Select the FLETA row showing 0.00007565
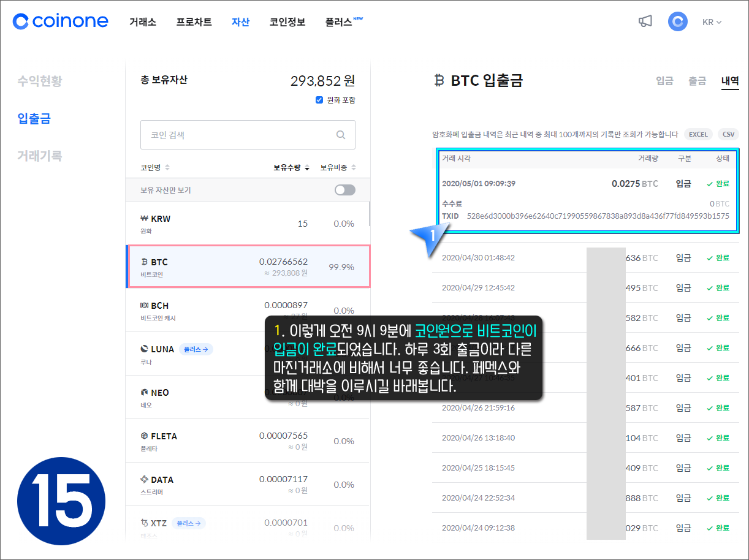 (x=248, y=441)
